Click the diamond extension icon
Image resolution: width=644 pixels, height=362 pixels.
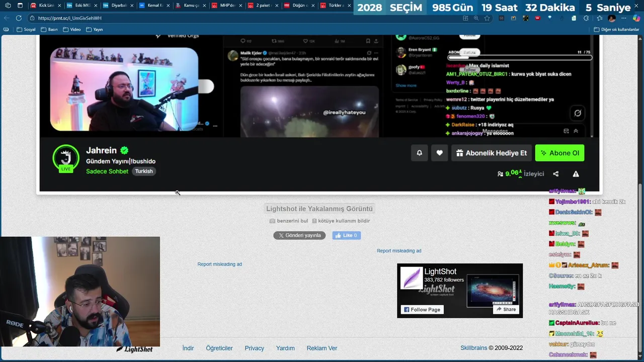tap(549, 18)
